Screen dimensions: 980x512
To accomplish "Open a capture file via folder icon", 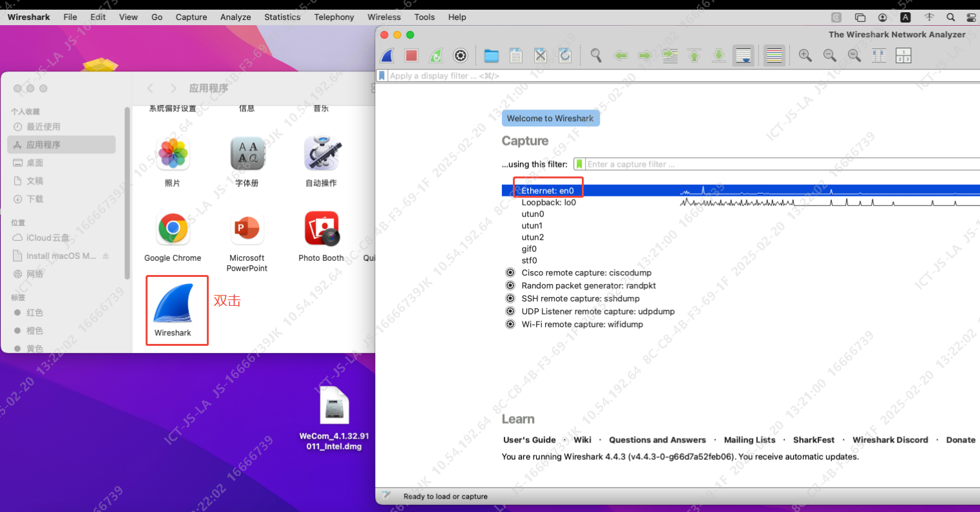I will (x=492, y=56).
